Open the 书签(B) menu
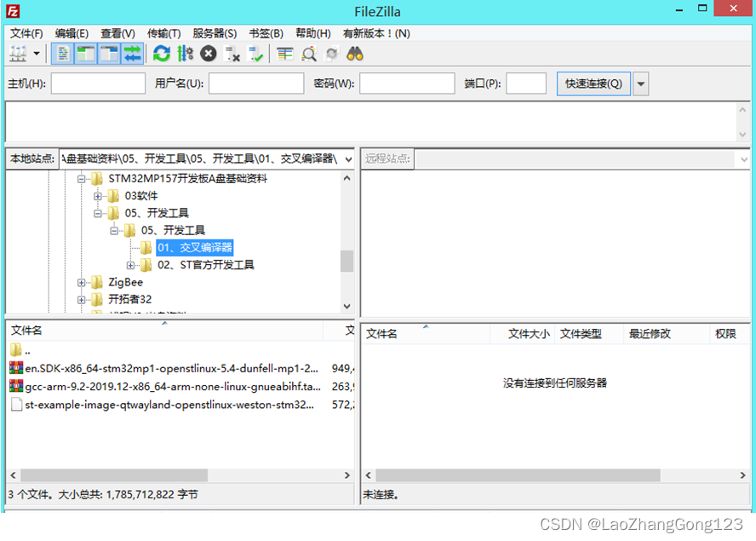 266,33
